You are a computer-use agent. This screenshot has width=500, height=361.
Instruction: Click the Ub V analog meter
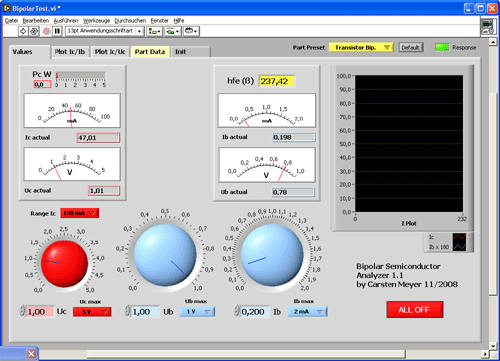click(267, 165)
